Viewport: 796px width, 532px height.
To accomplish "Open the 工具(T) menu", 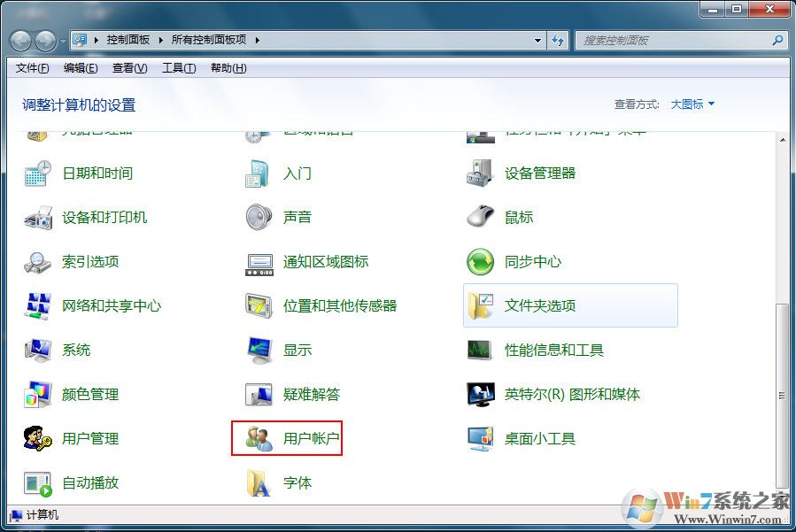I will (178, 68).
